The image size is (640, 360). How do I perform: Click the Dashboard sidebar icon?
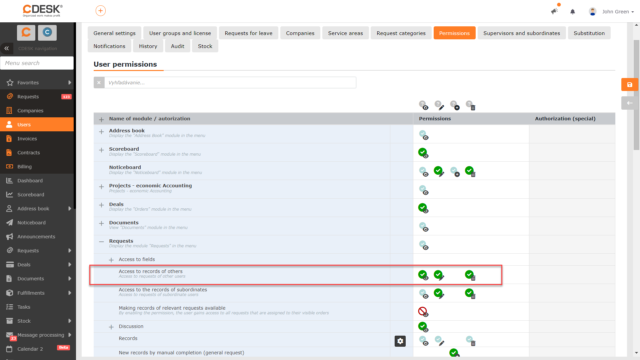click(9, 181)
